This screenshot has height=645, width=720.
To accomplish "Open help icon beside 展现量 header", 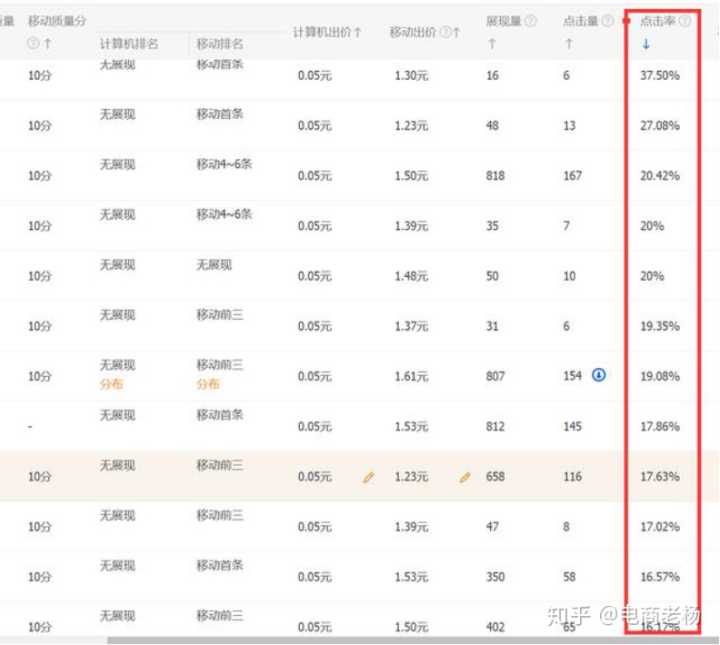I will [530, 21].
